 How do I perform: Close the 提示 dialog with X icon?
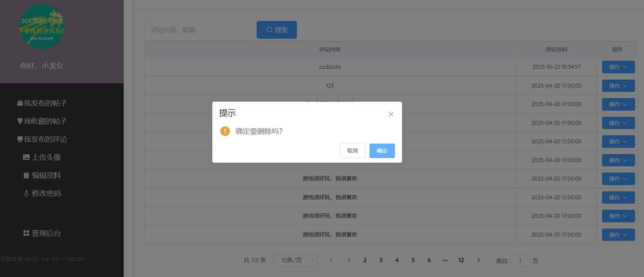coord(391,114)
